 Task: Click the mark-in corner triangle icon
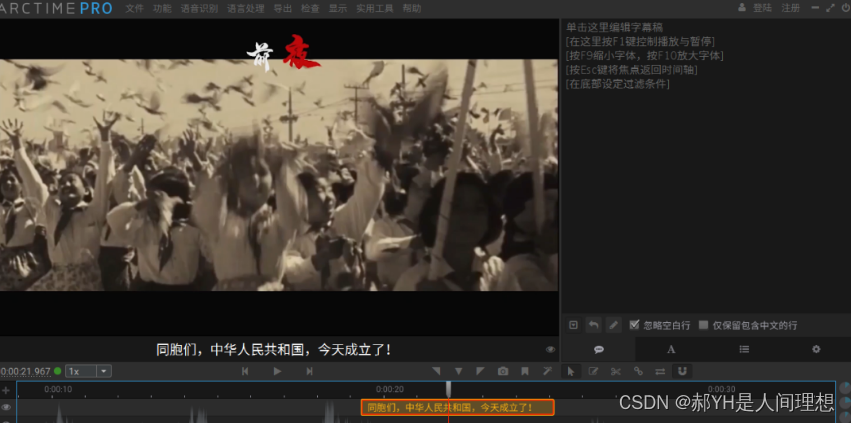pos(436,371)
